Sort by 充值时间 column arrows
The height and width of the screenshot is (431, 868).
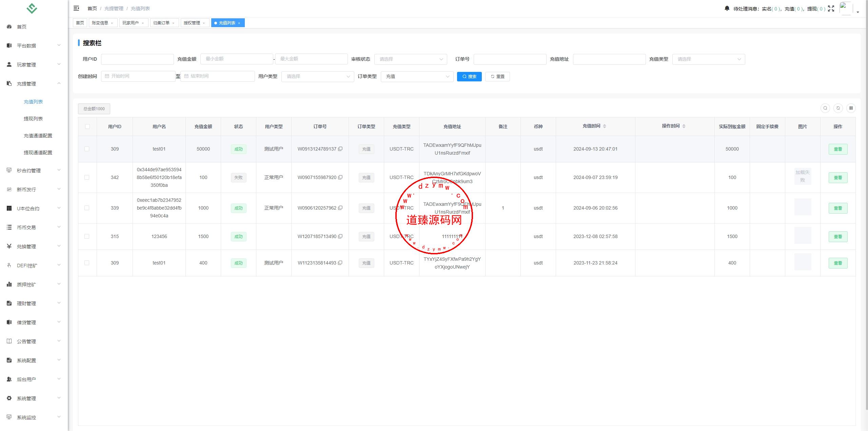[605, 126]
